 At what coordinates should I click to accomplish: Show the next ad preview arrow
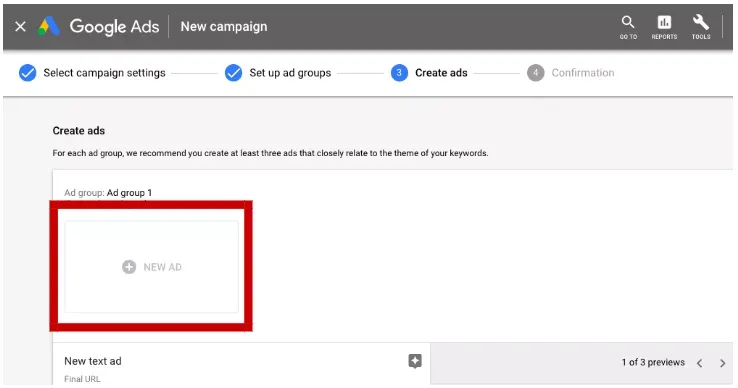click(722, 363)
